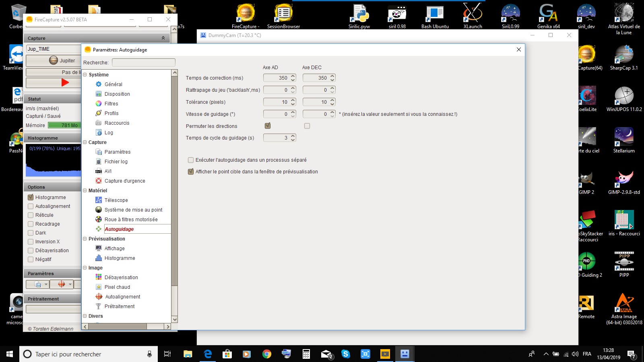Screen dimensions: 644x362
Task: Click the Fichier log icon
Action: coord(99,161)
